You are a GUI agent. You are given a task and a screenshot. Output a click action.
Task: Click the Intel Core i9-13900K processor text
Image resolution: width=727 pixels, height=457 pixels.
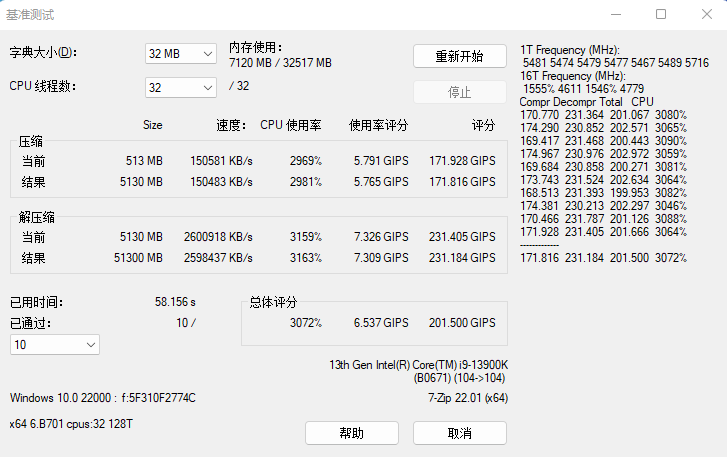pyautogui.click(x=418, y=365)
